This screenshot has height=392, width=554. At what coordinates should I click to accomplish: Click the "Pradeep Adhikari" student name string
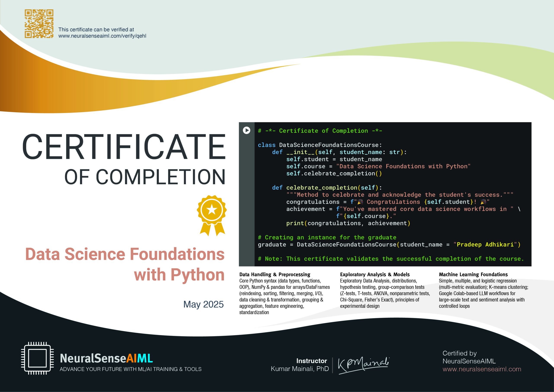tap(485, 245)
